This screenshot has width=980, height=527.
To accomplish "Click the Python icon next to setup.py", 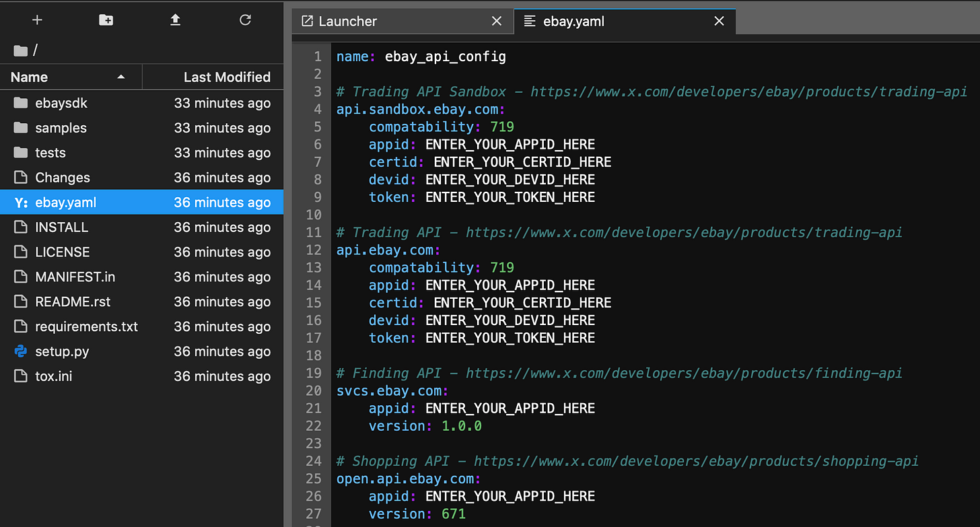I will tap(20, 351).
